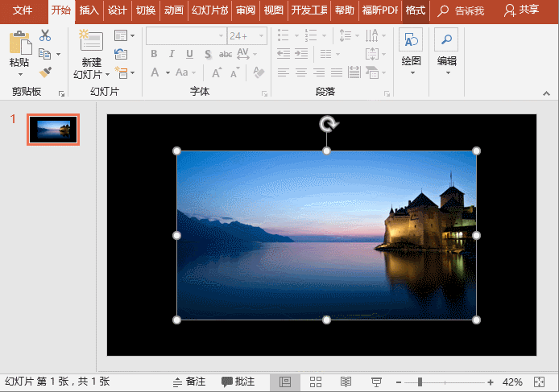
Task: Start slideshow from status bar icon
Action: (x=376, y=382)
